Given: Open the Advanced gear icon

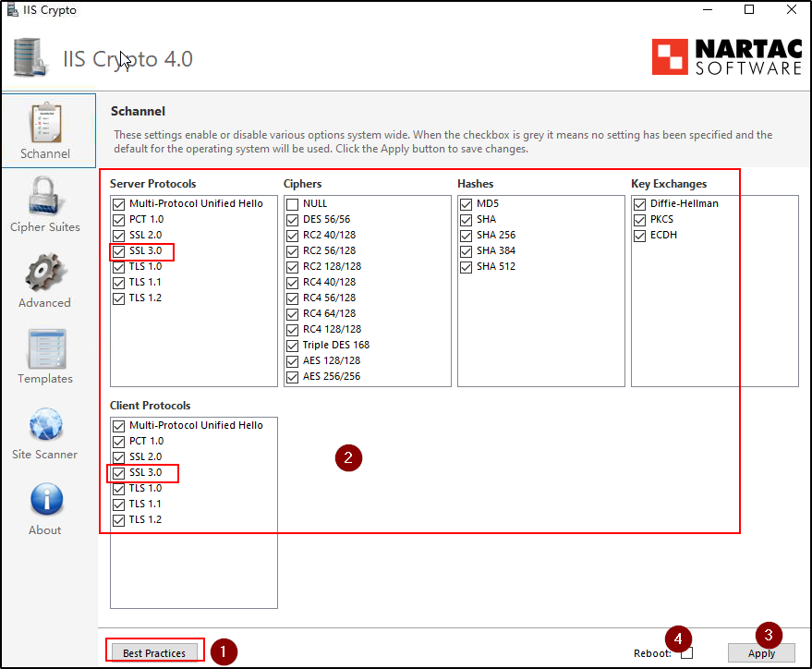Looking at the screenshot, I should 45,272.
